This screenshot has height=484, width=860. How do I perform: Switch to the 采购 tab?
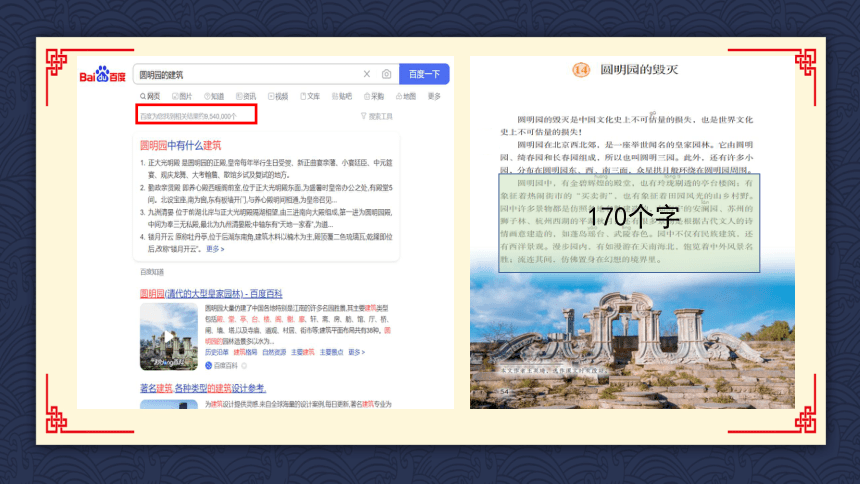click(x=374, y=96)
